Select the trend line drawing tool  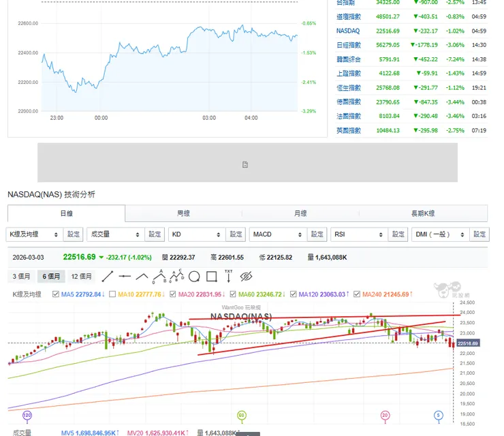pyautogui.click(x=108, y=277)
